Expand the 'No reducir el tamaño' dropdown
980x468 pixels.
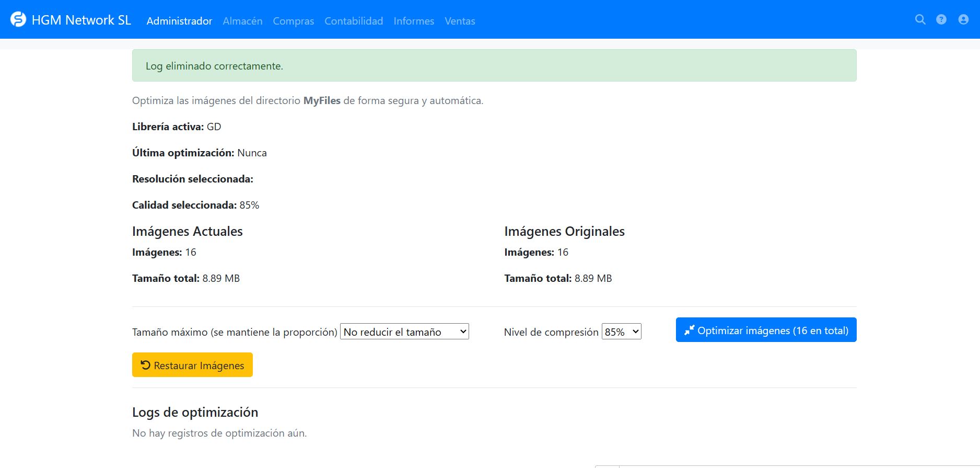[404, 332]
